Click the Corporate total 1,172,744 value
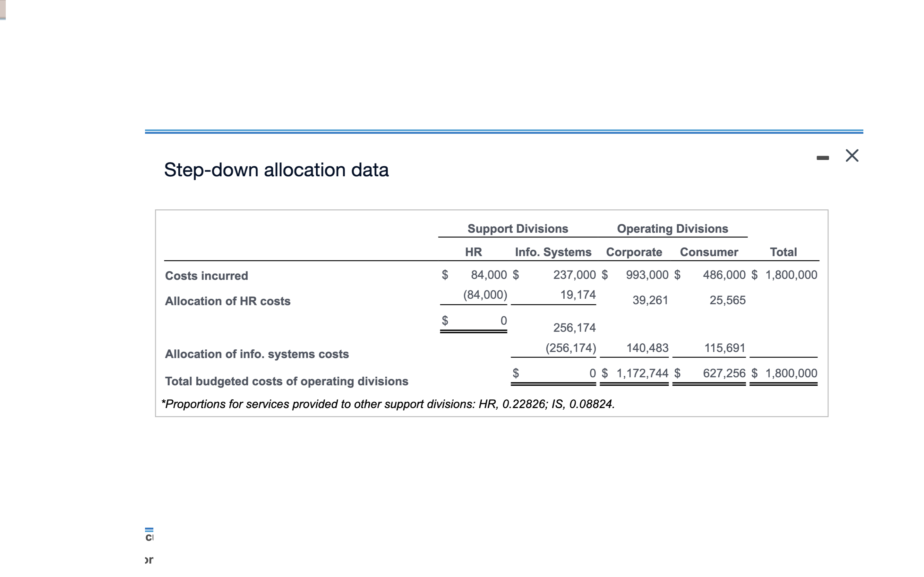Screen dimensions: 924x577 643,373
